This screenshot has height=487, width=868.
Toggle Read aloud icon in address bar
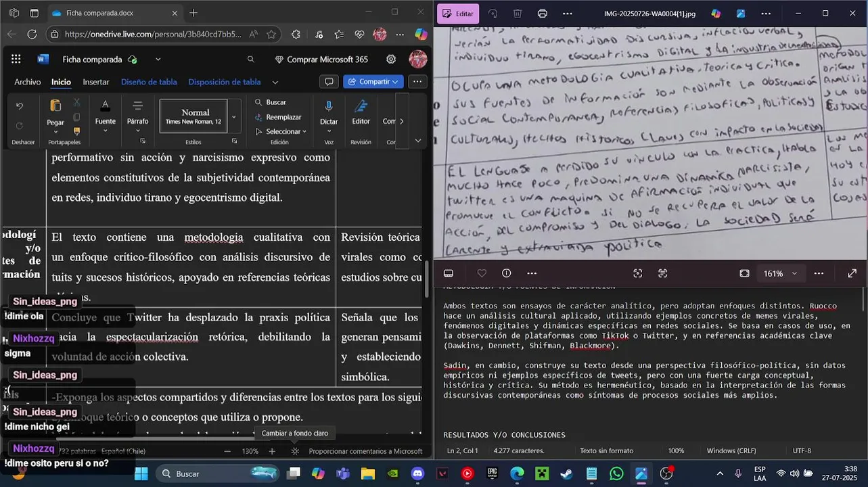pos(253,34)
